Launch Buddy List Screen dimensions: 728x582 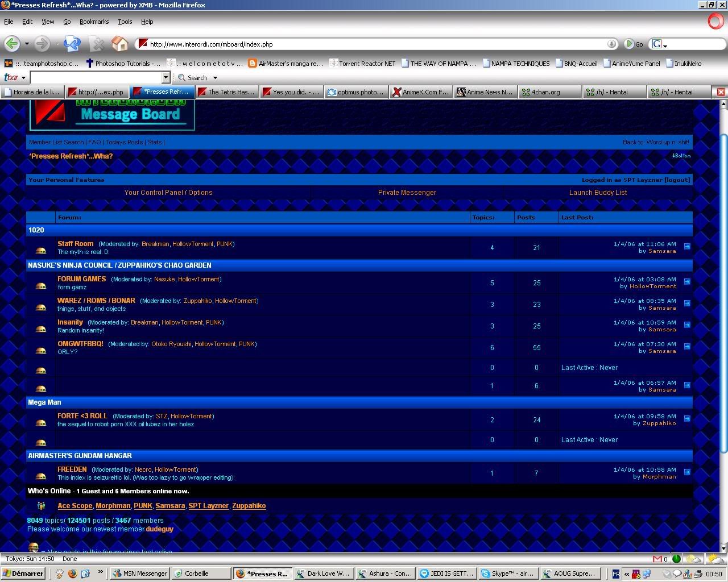pyautogui.click(x=598, y=193)
